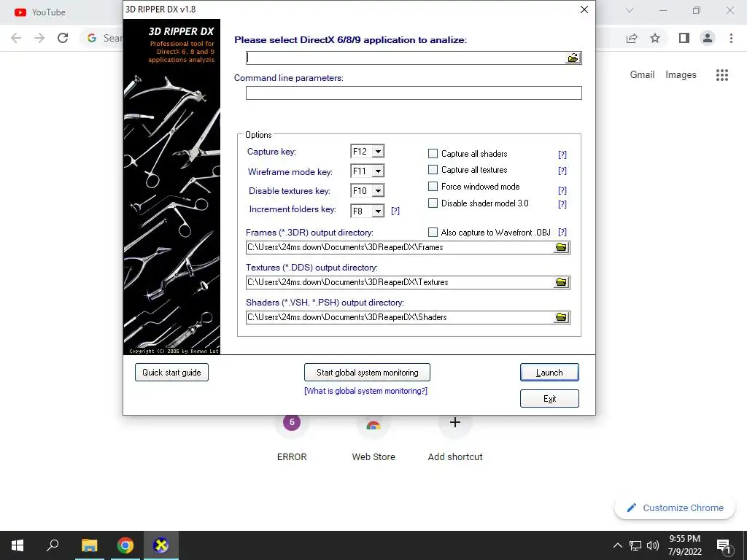Toggle Disable shader model 3.0 checkbox

(x=433, y=203)
